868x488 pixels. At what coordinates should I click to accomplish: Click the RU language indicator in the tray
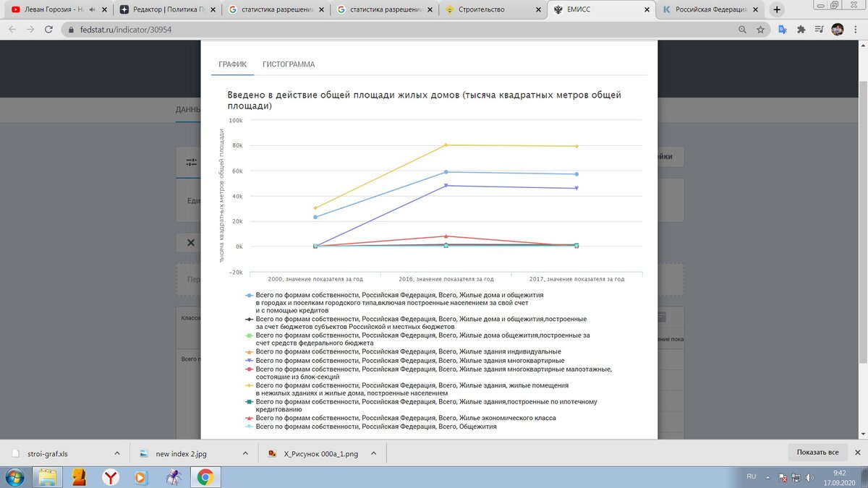[x=751, y=477]
